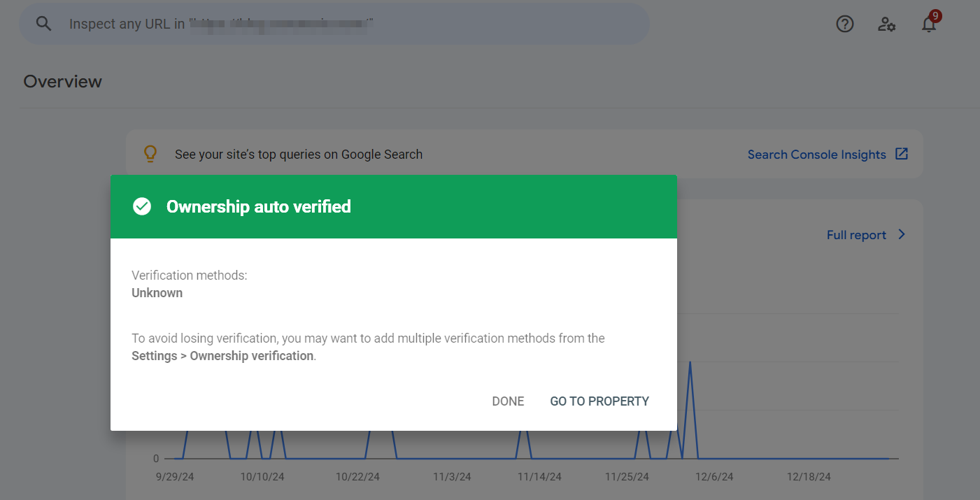Click the green checkmark in the verification banner
This screenshot has height=500, width=980.
coord(142,206)
